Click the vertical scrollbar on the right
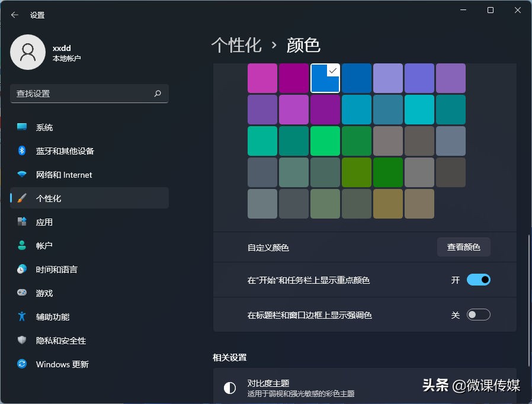The width and height of the screenshot is (532, 404). click(x=528, y=300)
